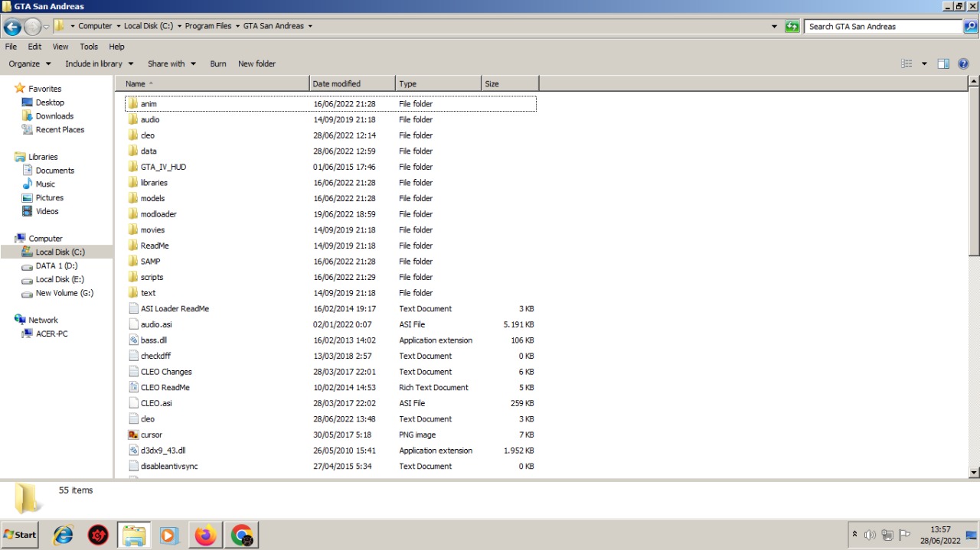Select the audio.asi file icon
Viewport: 980px width, 550px height.
(x=133, y=324)
